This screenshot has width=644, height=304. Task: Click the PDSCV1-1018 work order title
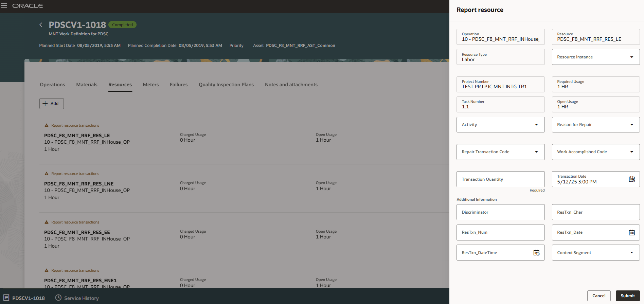(77, 25)
